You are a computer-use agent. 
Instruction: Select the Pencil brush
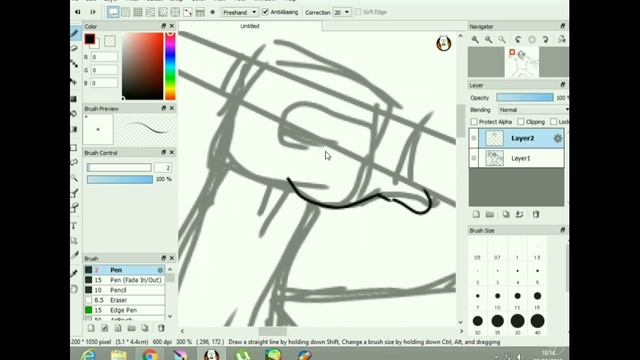click(x=124, y=290)
